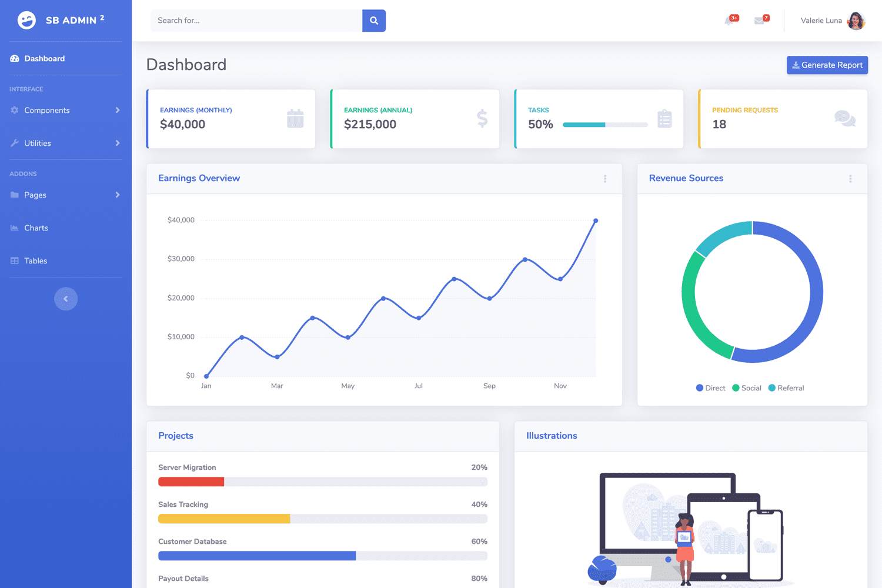This screenshot has height=588, width=882.
Task: Open the Revenue Sources three-dot menu
Action: click(x=850, y=179)
